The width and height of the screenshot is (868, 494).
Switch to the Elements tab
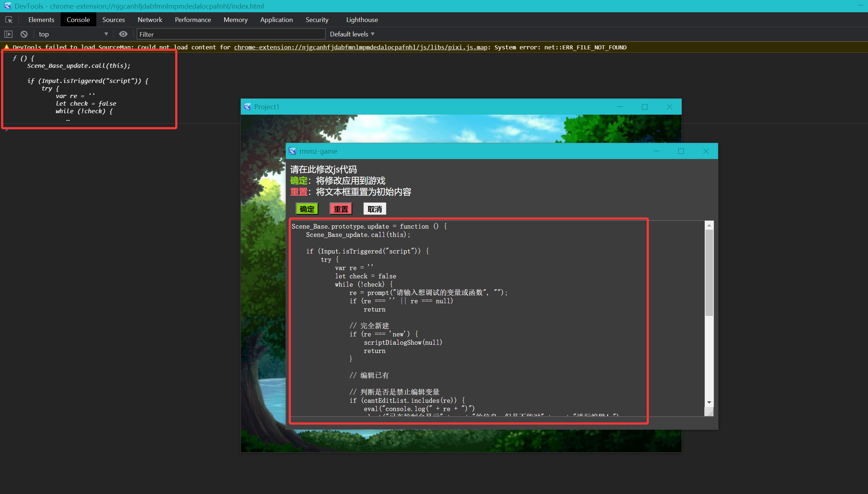point(41,20)
